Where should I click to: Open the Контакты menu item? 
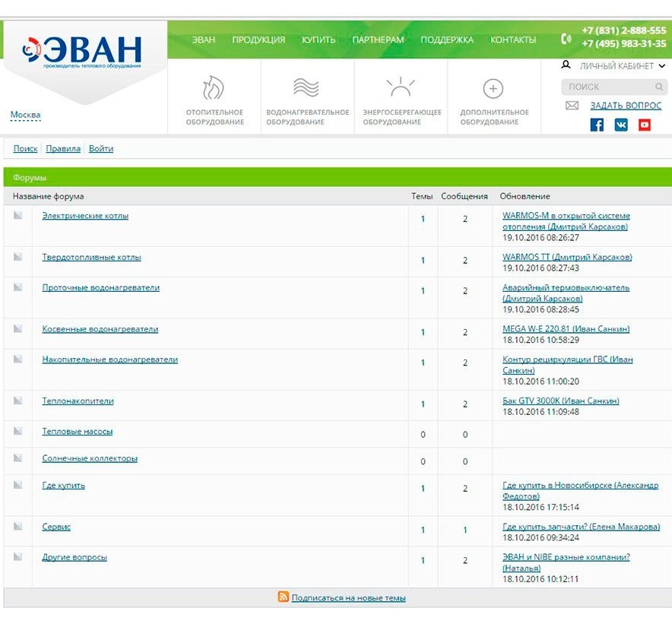(513, 40)
